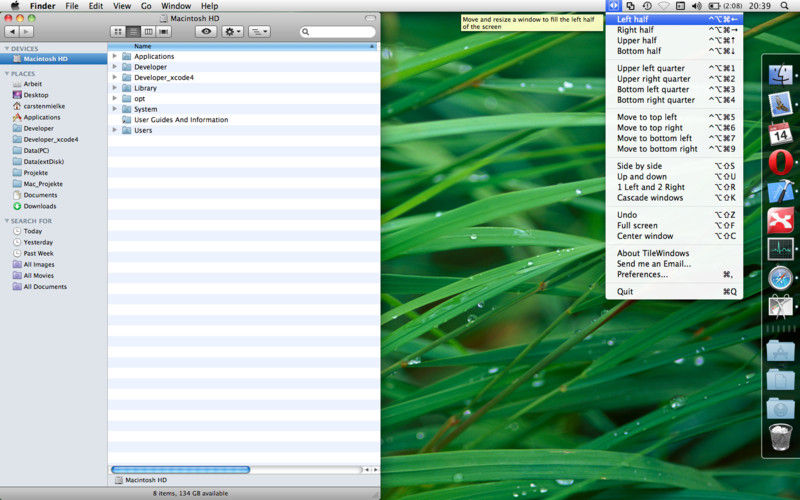Image resolution: width=800 pixels, height=500 pixels.
Task: Switch Finder to icon view
Action: click(118, 32)
